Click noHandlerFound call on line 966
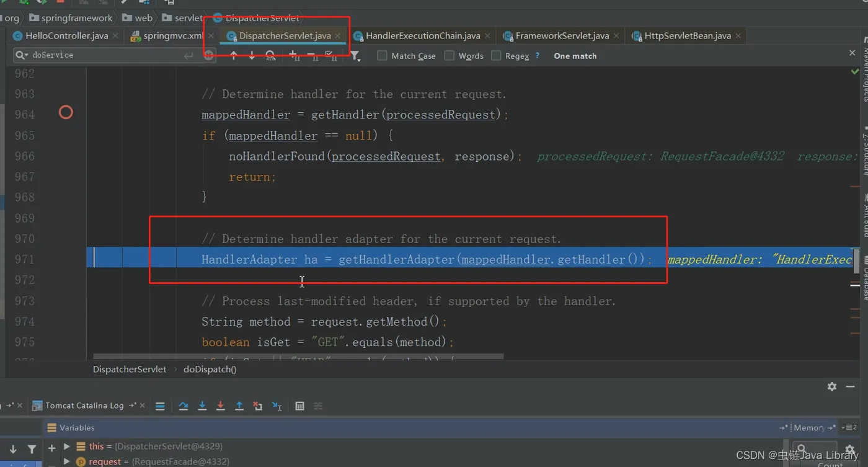Viewport: 868px width, 467px height. (277, 156)
